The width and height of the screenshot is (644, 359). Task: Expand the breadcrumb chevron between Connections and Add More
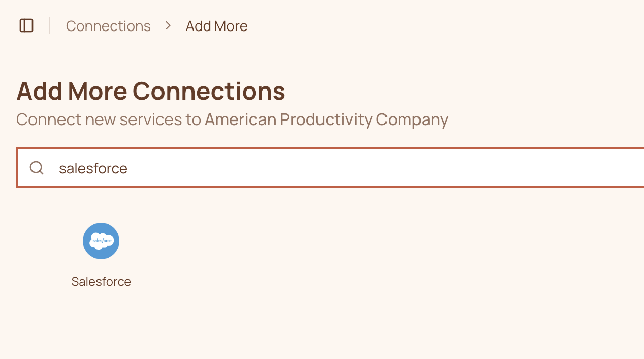click(168, 25)
